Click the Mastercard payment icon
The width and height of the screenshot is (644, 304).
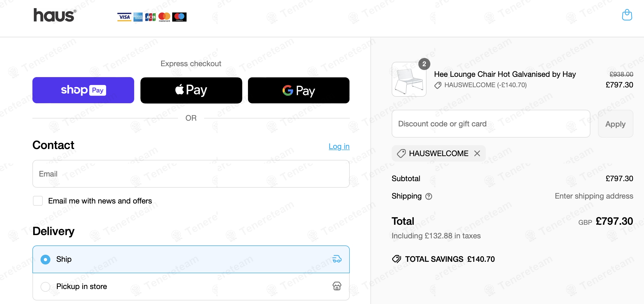[164, 17]
